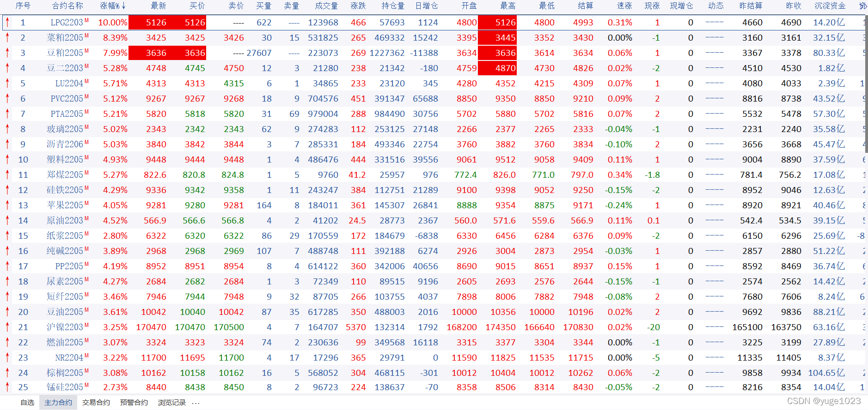Image resolution: width=868 pixels, height=410 pixels.
Task: Open the 预警合约 tab
Action: tap(134, 403)
